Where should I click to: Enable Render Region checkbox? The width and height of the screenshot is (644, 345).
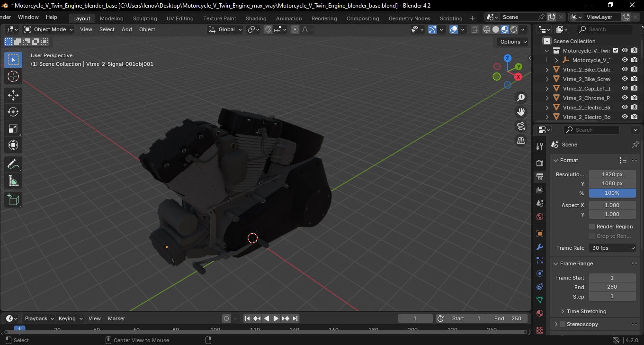pos(592,227)
